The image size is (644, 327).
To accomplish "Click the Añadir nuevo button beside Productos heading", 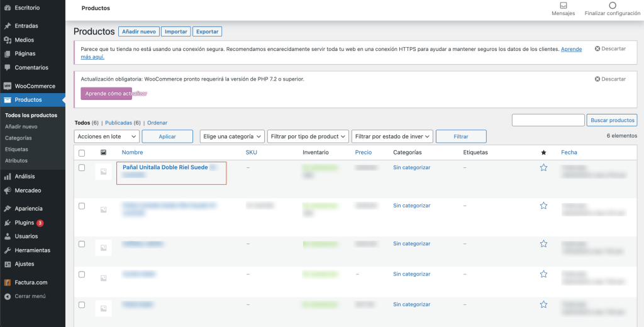I will tap(139, 31).
